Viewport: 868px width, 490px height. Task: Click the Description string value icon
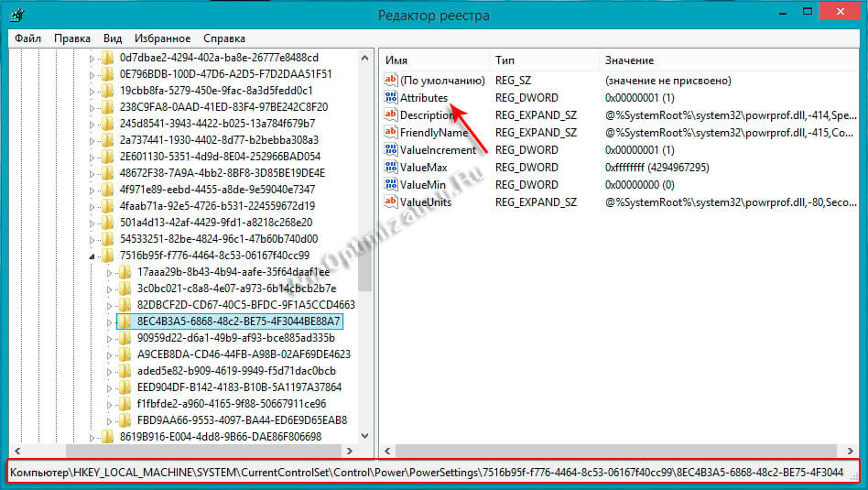click(391, 115)
